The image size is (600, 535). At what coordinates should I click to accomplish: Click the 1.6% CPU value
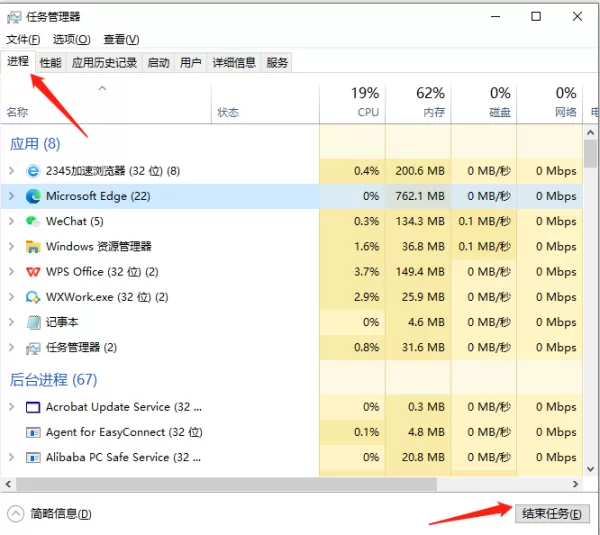click(366, 246)
